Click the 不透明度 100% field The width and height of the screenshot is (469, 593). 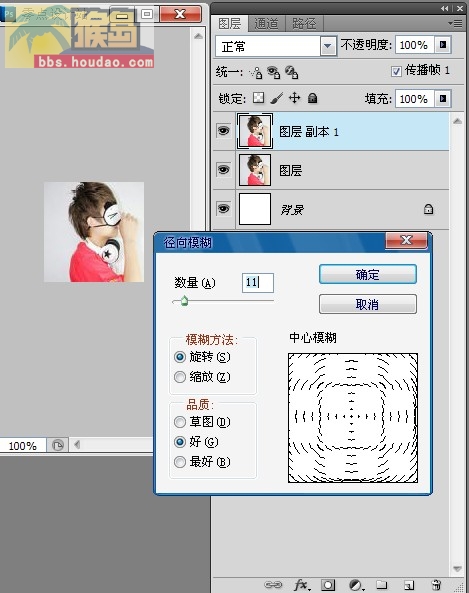pyautogui.click(x=415, y=45)
